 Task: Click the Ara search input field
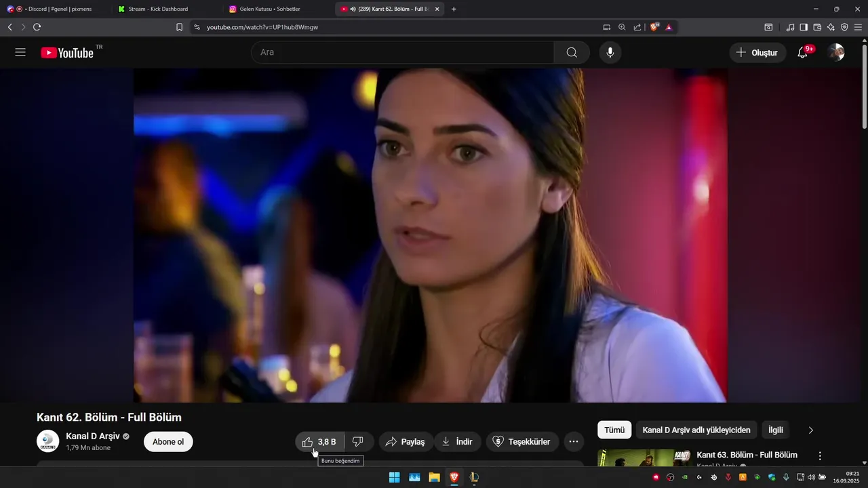coord(403,52)
